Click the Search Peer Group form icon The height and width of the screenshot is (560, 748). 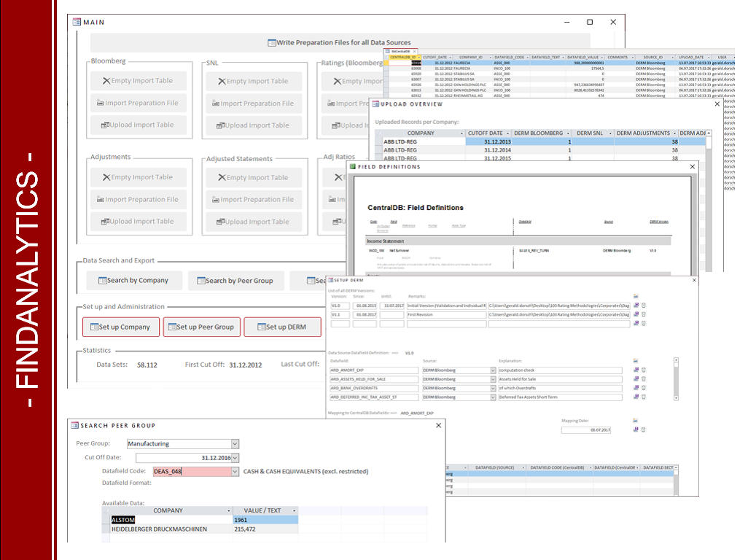coord(74,425)
